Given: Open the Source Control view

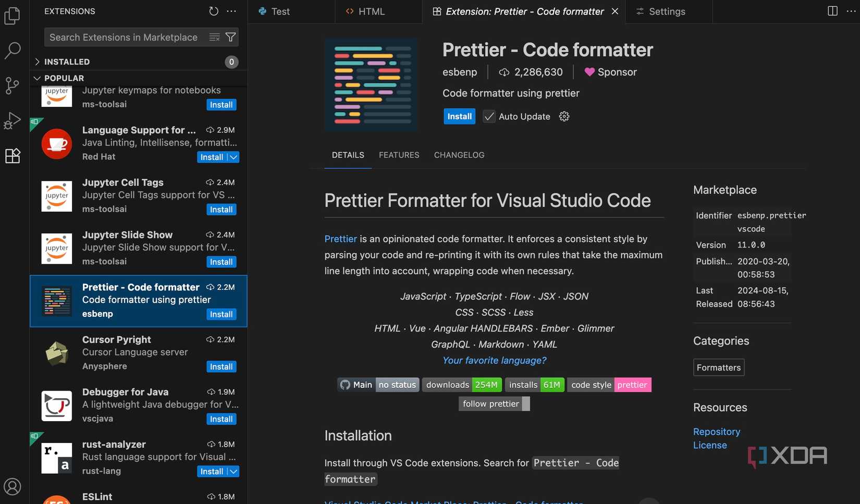Looking at the screenshot, I should point(12,85).
